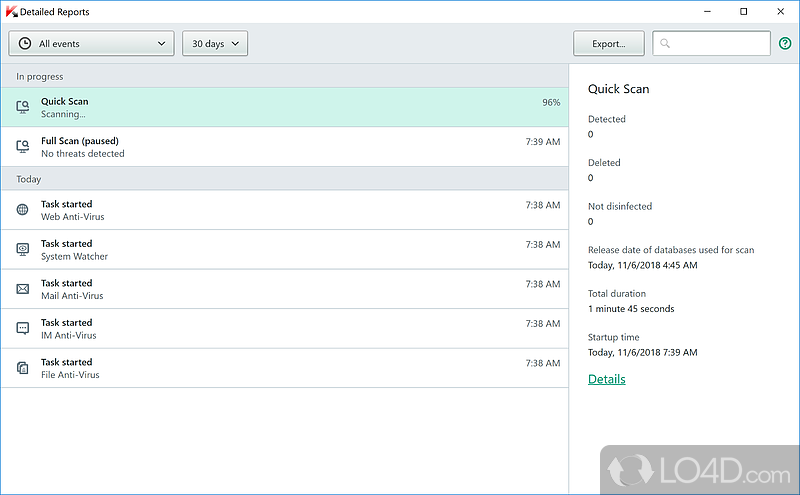Viewport: 800px width, 495px height.
Task: Click the Startup time 7:39 AM value
Action: pos(642,352)
